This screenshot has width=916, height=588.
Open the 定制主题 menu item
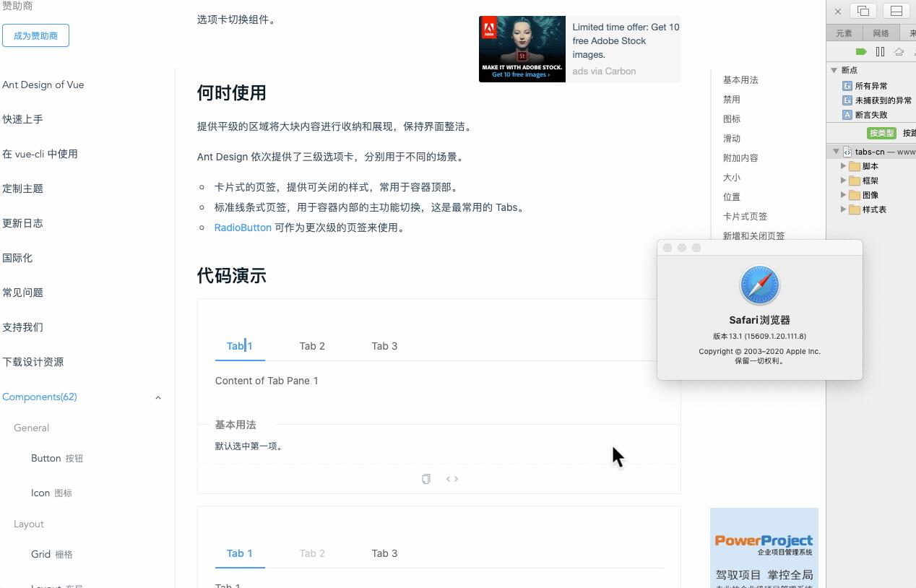[x=22, y=189]
